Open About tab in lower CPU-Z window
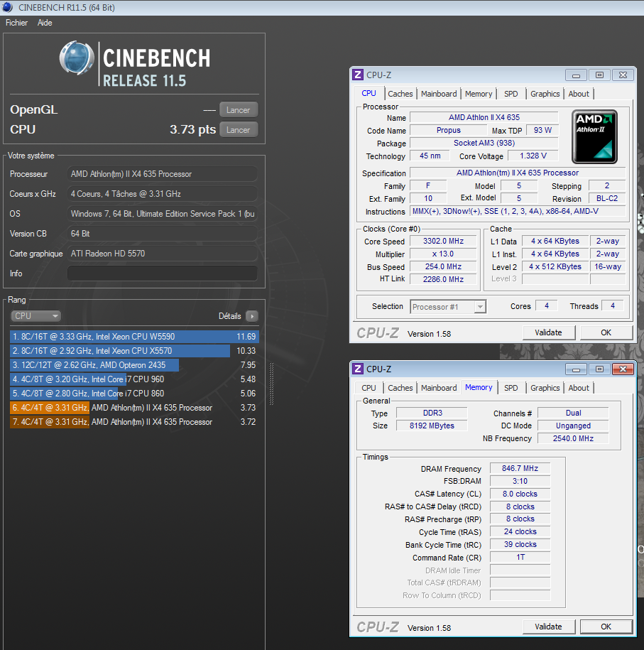This screenshot has height=650, width=644. 579,388
